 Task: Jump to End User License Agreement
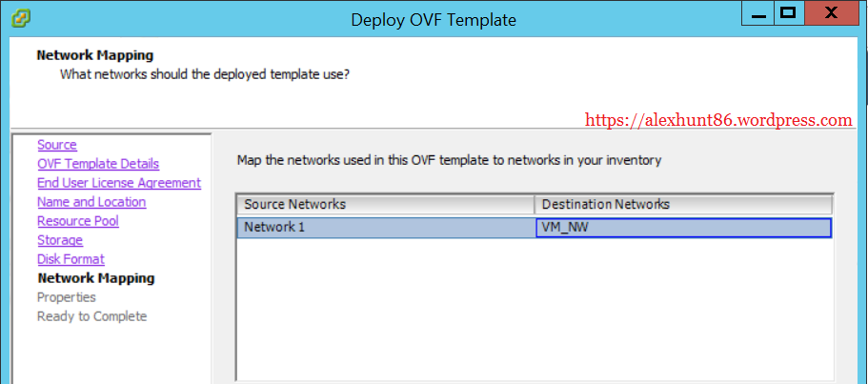[119, 183]
